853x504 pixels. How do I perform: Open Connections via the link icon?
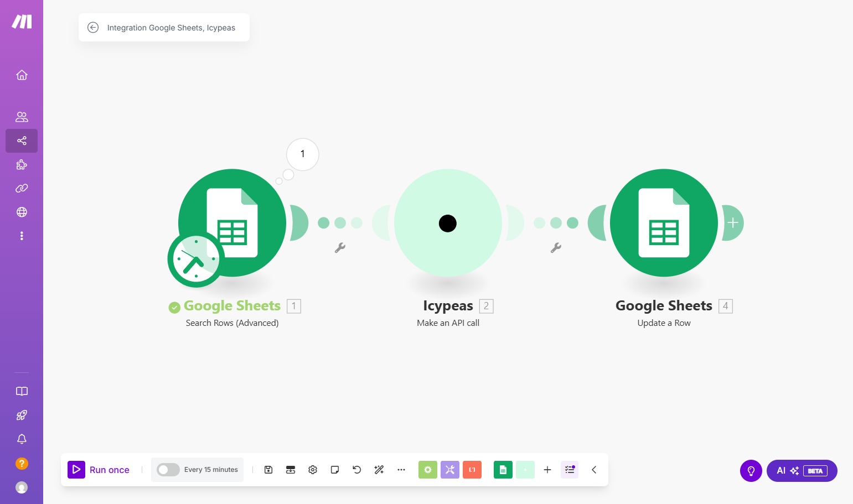click(x=22, y=188)
